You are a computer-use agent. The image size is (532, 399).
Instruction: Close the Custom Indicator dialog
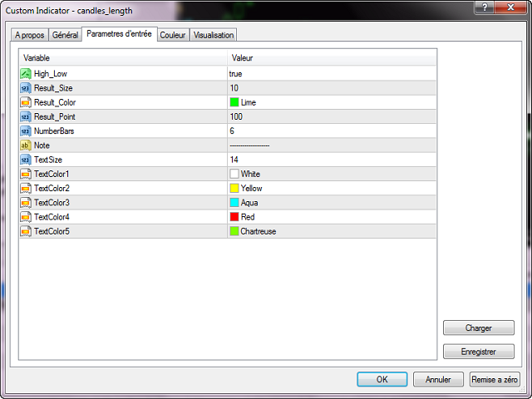(x=511, y=7)
